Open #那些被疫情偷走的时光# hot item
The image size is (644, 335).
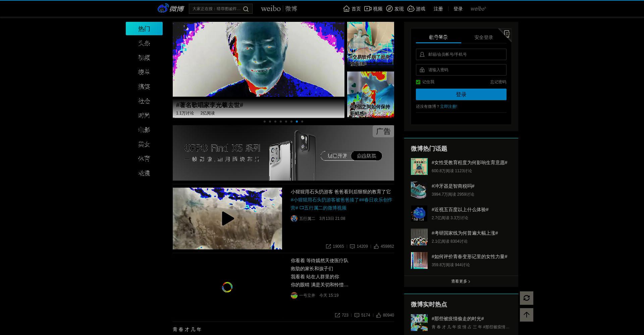tap(458, 319)
